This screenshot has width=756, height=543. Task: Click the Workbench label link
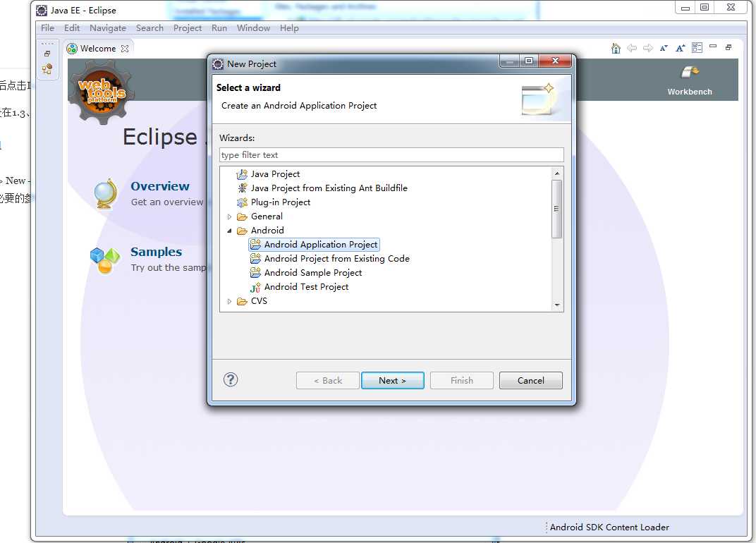tap(690, 92)
